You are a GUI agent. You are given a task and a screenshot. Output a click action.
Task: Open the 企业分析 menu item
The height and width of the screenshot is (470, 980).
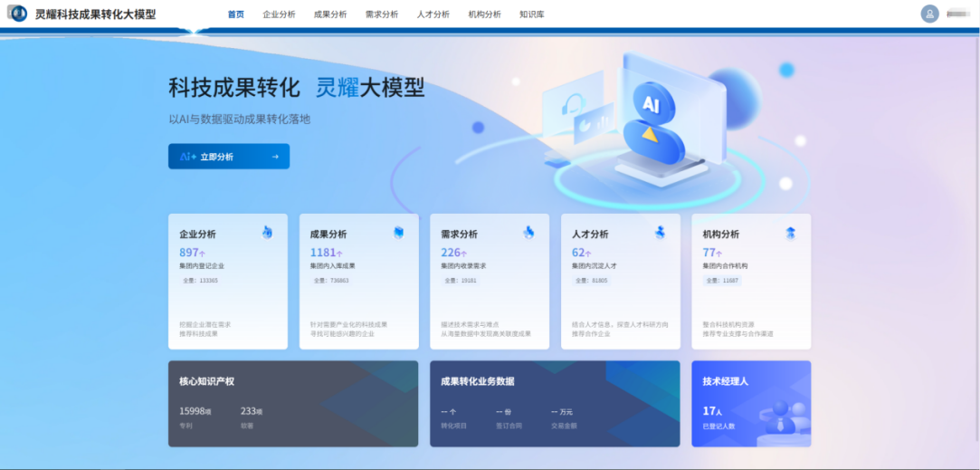(x=279, y=14)
